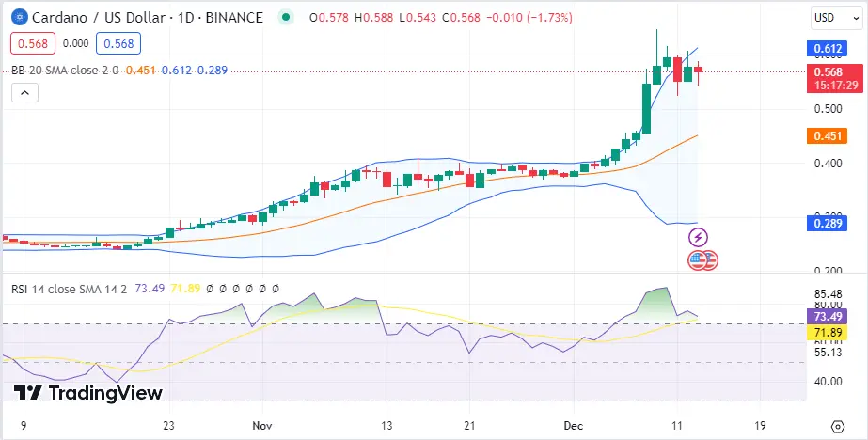Click the 71.89 RSI SMA legend value
Image resolution: width=868 pixels, height=440 pixels.
point(185,289)
